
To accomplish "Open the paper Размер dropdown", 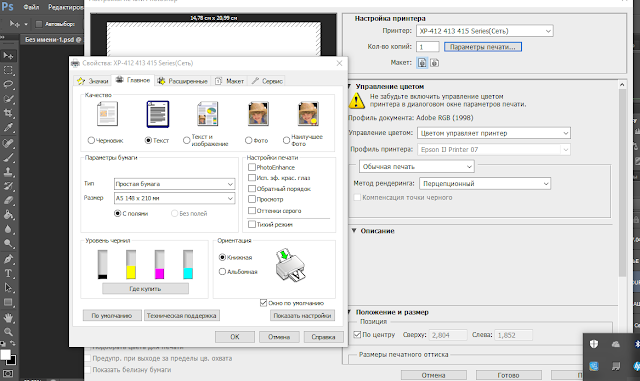I will click(174, 198).
